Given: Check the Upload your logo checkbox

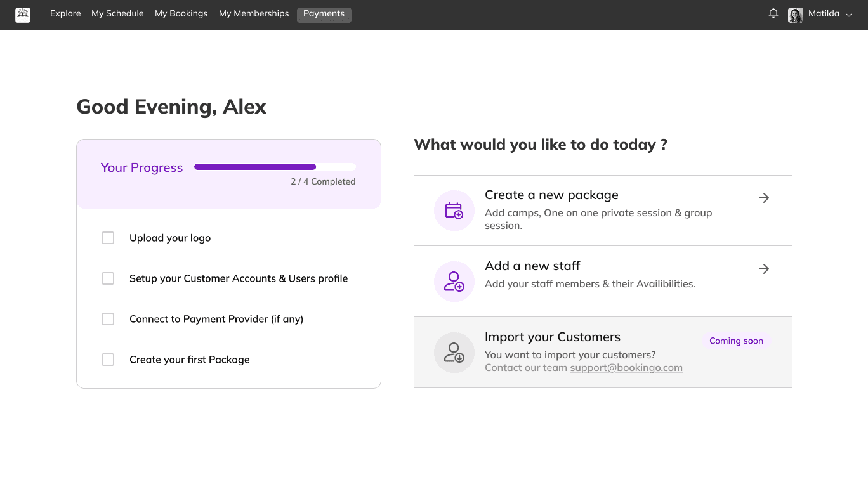Looking at the screenshot, I should (108, 238).
